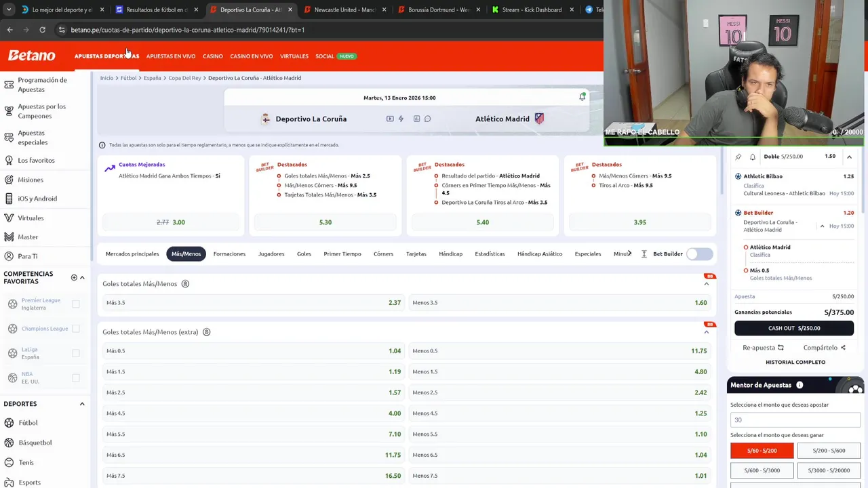Select Menos 2.5 odds 2.42
The image size is (868, 488).
click(x=559, y=392)
